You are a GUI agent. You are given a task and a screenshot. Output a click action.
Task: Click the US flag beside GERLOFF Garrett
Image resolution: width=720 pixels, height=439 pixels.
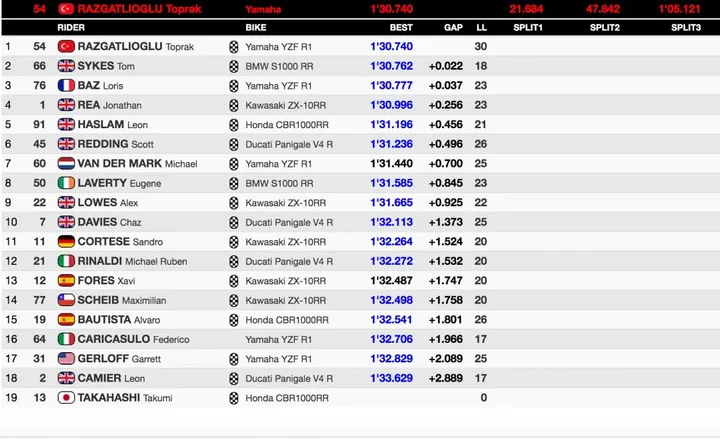click(x=66, y=359)
